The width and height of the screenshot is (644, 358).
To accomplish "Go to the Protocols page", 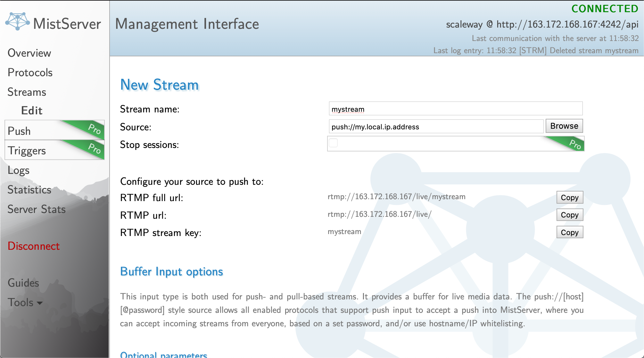I will [x=30, y=73].
